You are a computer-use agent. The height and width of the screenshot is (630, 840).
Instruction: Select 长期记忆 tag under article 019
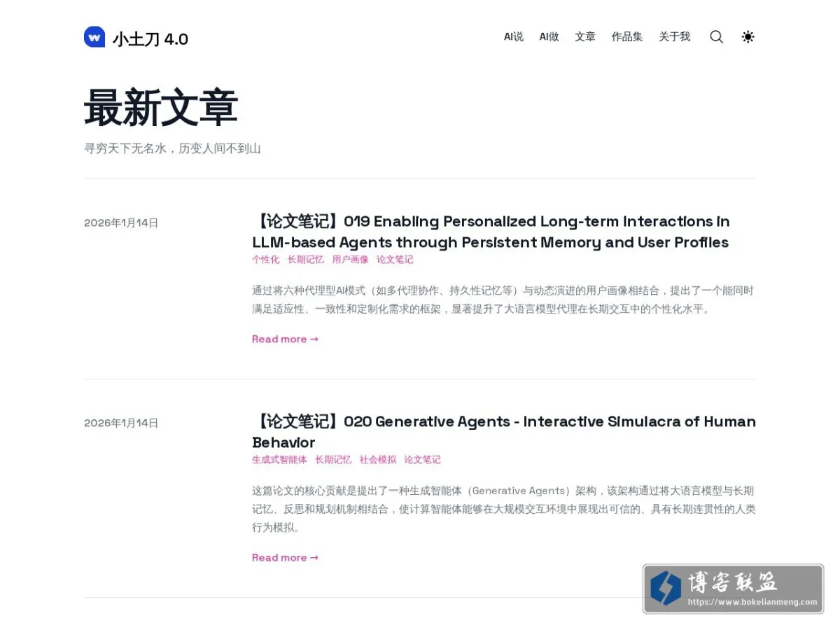(305, 260)
